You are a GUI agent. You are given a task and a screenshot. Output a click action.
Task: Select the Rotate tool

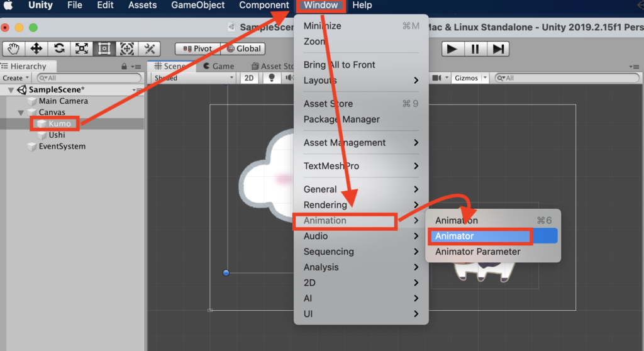pos(58,48)
